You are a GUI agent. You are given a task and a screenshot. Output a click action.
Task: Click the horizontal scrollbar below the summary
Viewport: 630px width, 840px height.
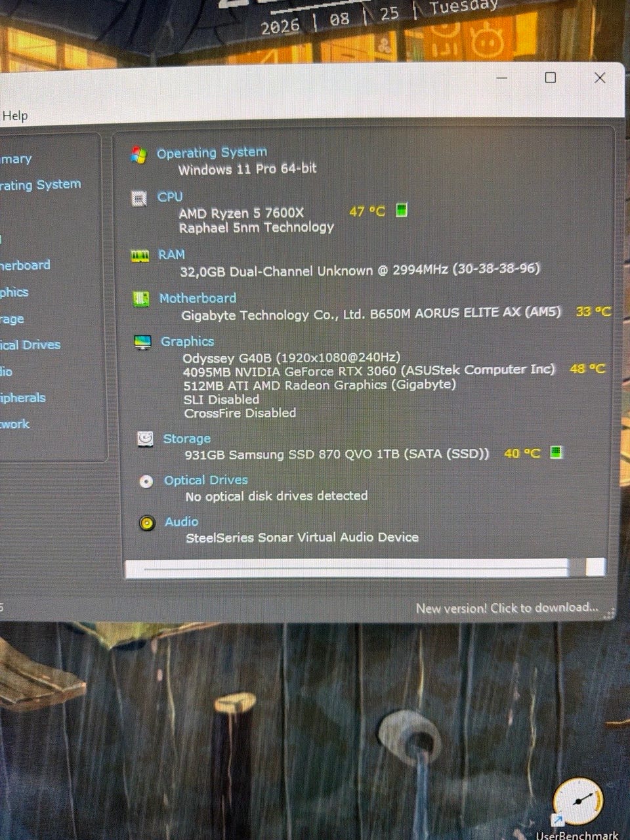(365, 568)
